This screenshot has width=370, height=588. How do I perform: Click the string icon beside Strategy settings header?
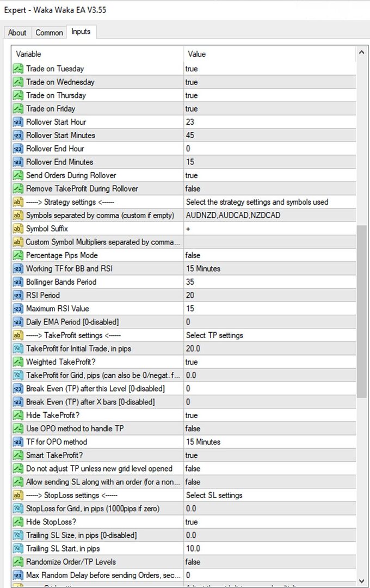click(x=18, y=202)
